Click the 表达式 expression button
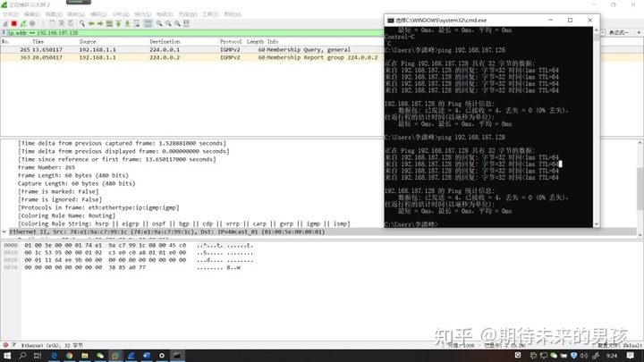Screen dimensions: 644x362 [619, 33]
